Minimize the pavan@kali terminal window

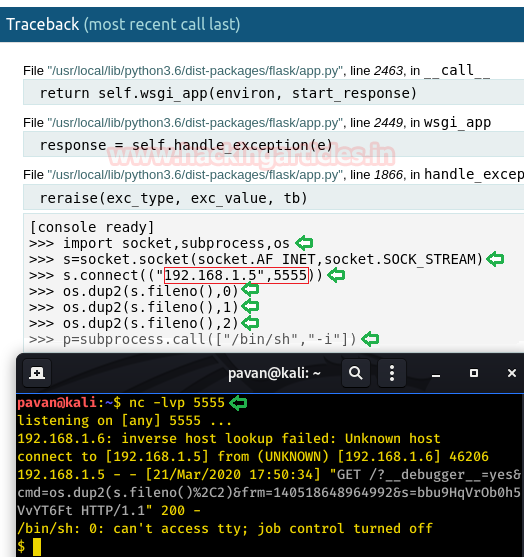pyautogui.click(x=436, y=374)
